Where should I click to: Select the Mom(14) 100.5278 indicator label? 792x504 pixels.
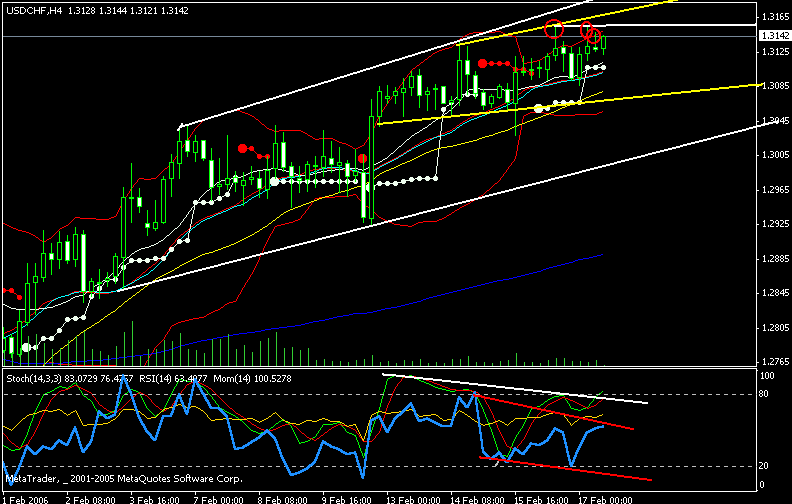(x=252, y=378)
